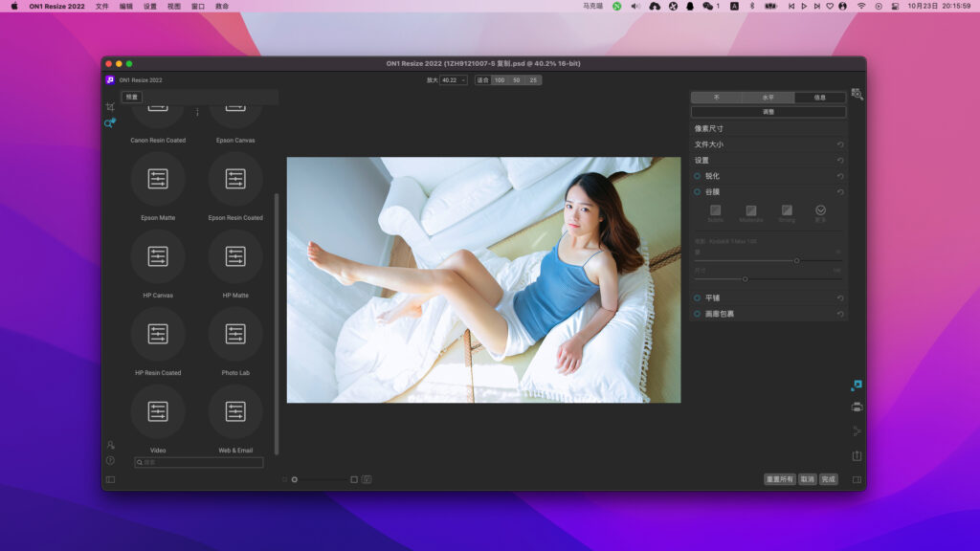Choose the Strong film grain preset icon

click(787, 210)
